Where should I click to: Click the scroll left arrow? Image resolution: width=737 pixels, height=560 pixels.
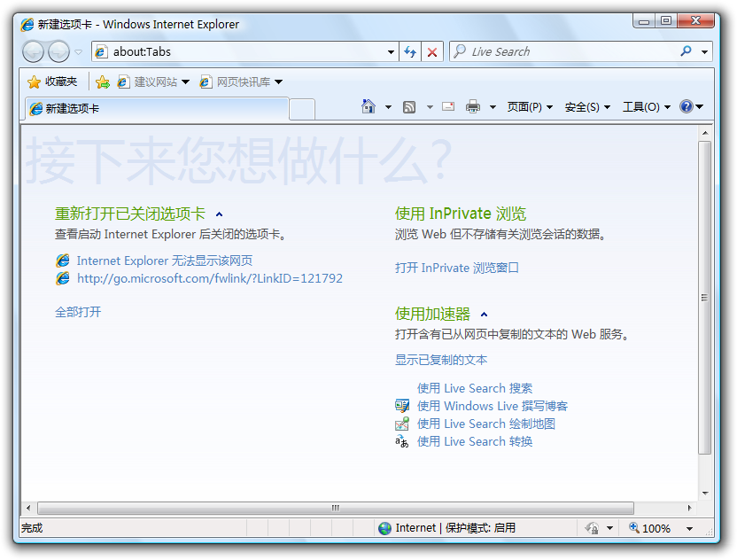click(x=28, y=508)
